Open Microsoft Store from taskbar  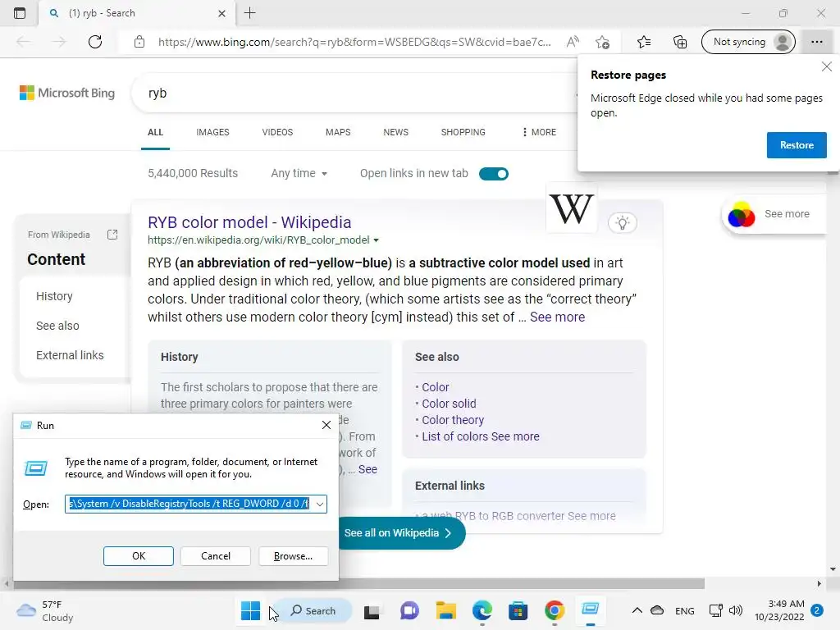518,610
